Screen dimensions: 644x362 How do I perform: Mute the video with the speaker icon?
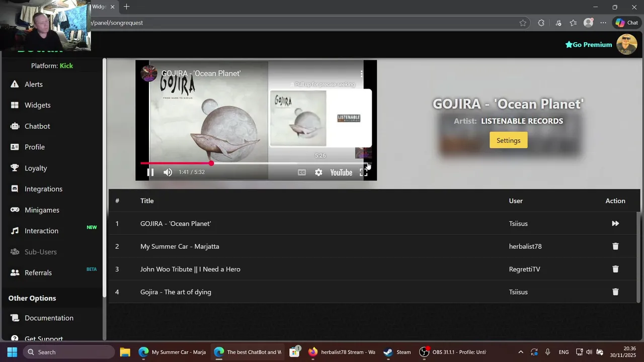pyautogui.click(x=168, y=172)
